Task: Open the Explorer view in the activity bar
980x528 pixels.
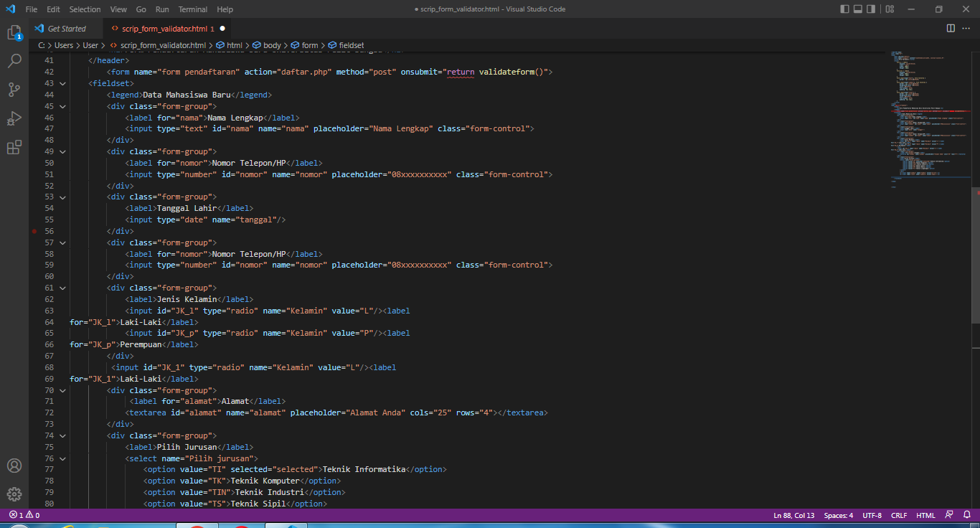Action: pyautogui.click(x=14, y=34)
